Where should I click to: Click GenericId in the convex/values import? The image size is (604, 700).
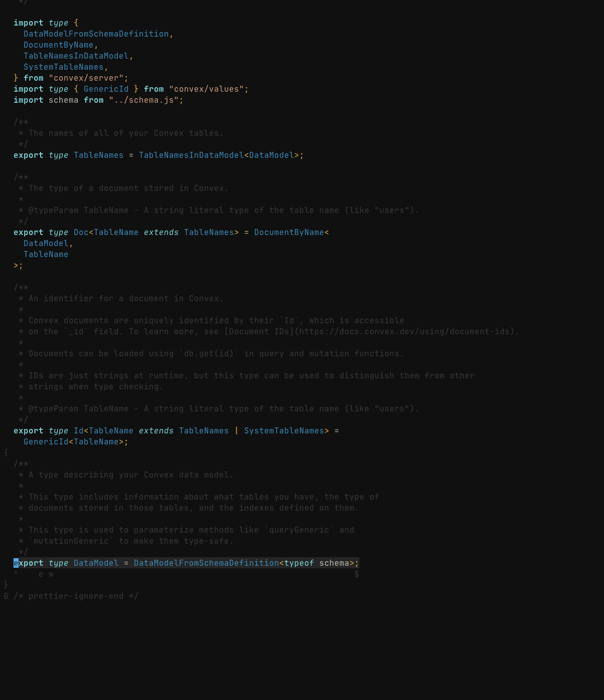click(x=106, y=89)
